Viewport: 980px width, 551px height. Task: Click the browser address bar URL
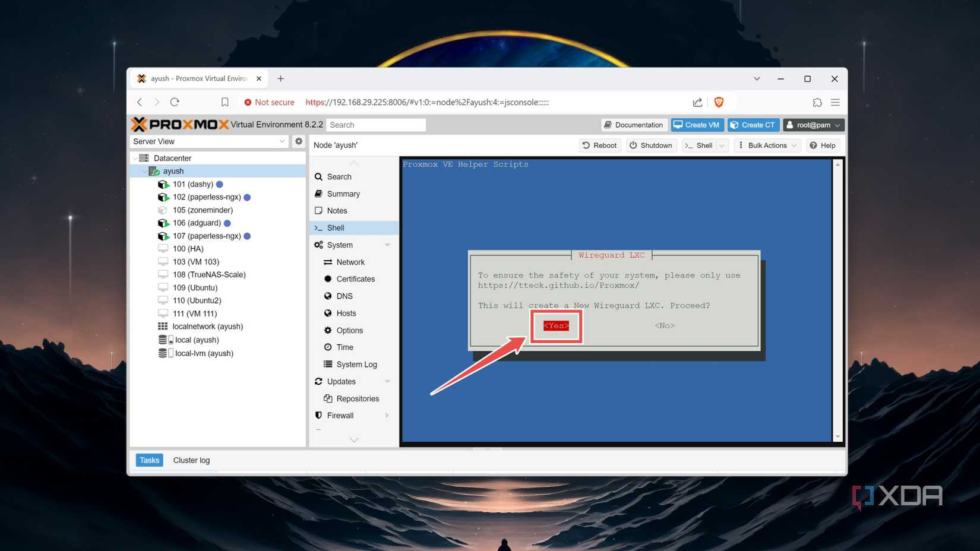[x=427, y=102]
